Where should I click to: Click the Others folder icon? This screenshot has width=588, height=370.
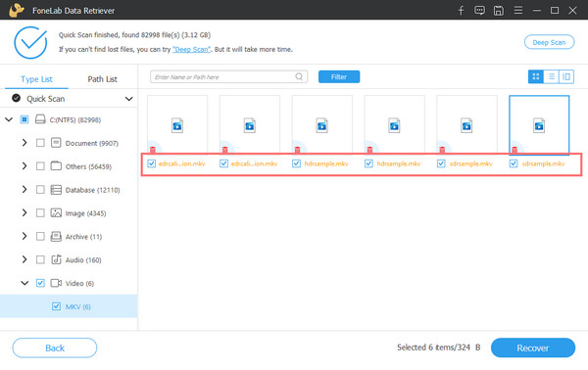[56, 165]
